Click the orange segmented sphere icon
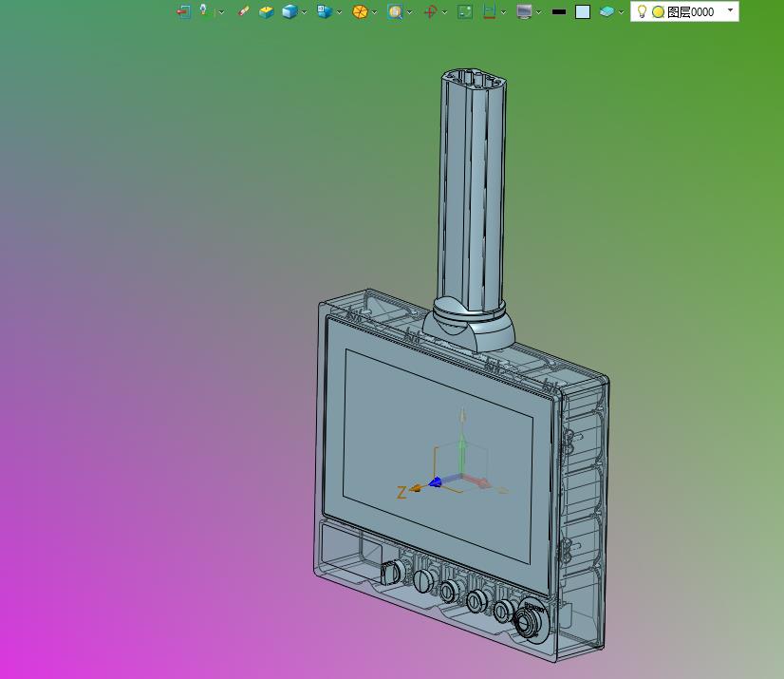Screen dimensions: 784x679 pos(360,11)
